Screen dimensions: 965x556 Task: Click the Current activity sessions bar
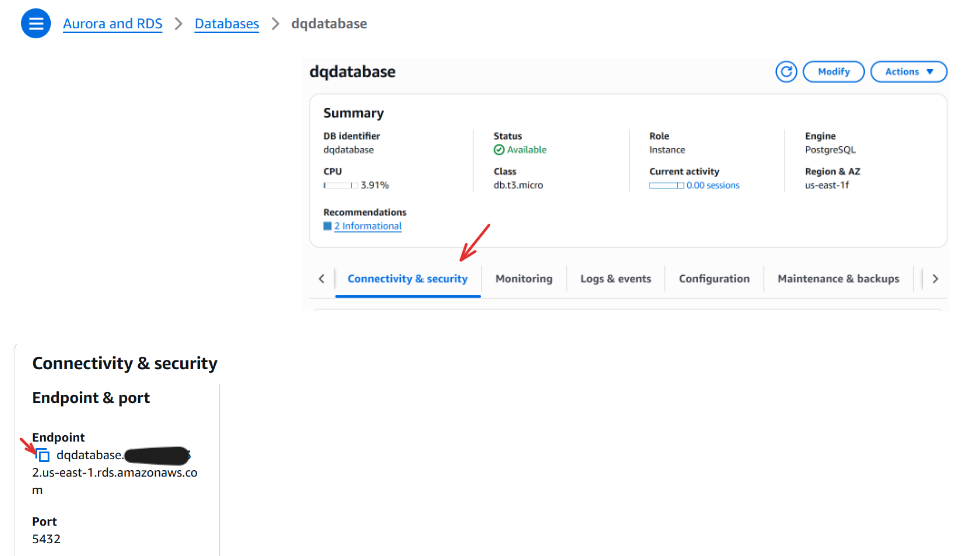666,185
